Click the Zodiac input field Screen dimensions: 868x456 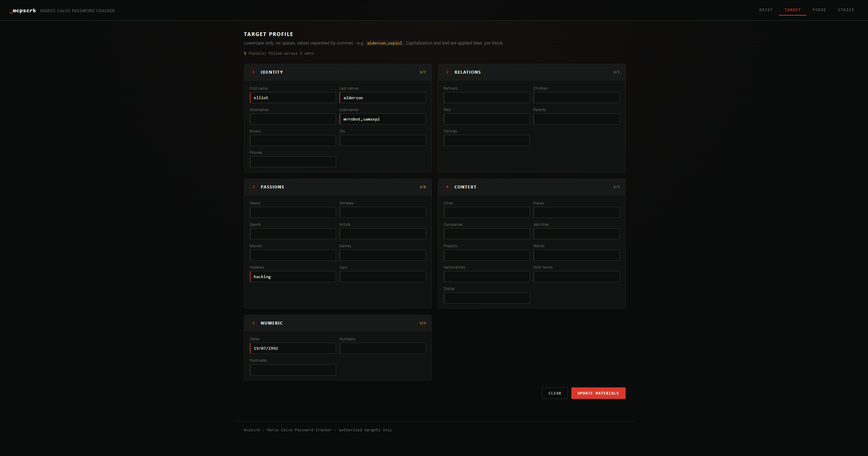click(486, 298)
